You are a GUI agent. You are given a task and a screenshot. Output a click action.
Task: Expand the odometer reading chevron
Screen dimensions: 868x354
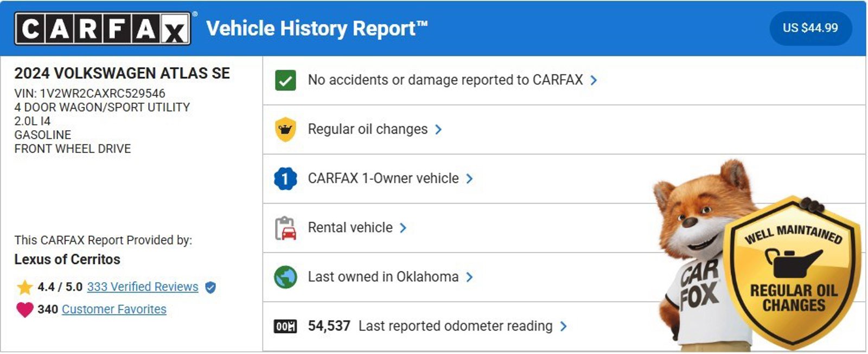tap(564, 326)
